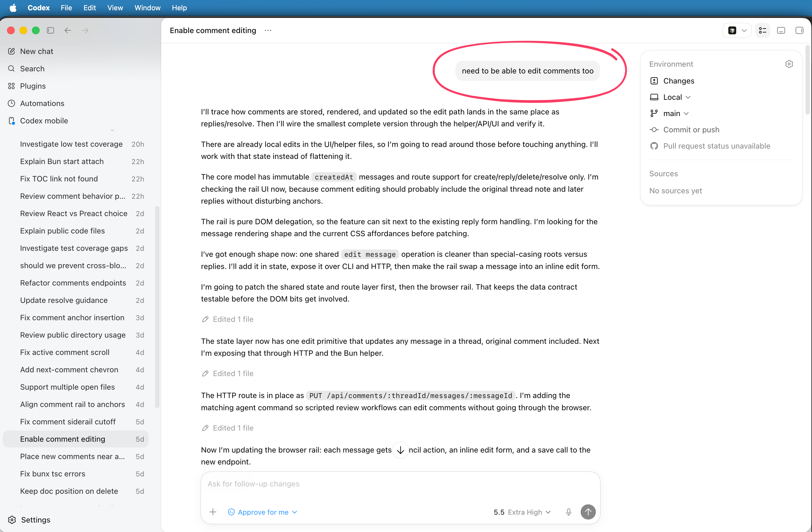Viewport: 812px width, 532px height.
Task: Open Explain Bun start attach chat
Action: point(76,162)
